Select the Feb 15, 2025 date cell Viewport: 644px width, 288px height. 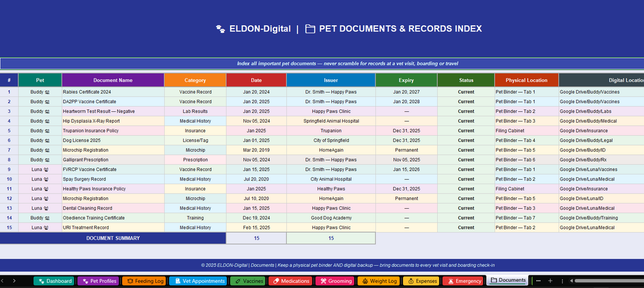(x=257, y=228)
